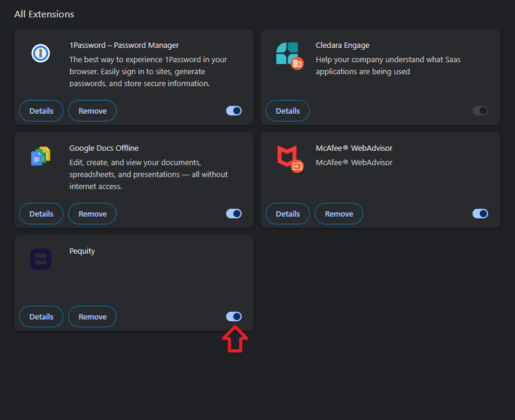This screenshot has width=515, height=420.
Task: Click the Pequity extension icon
Action: (x=41, y=259)
